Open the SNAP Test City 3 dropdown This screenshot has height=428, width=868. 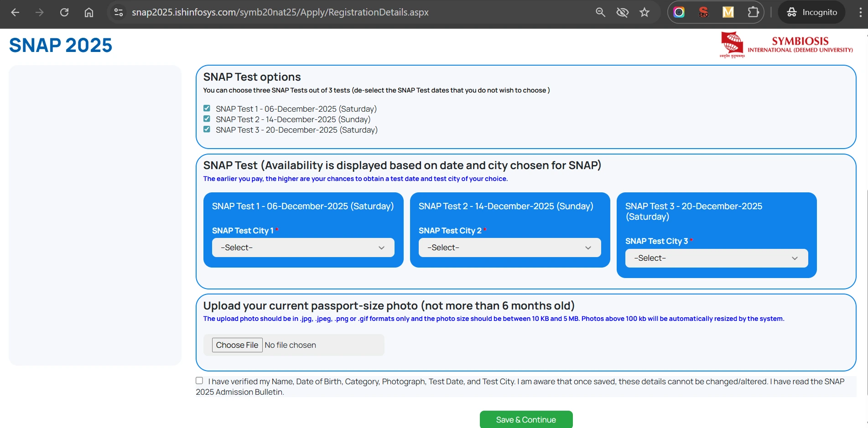click(717, 258)
